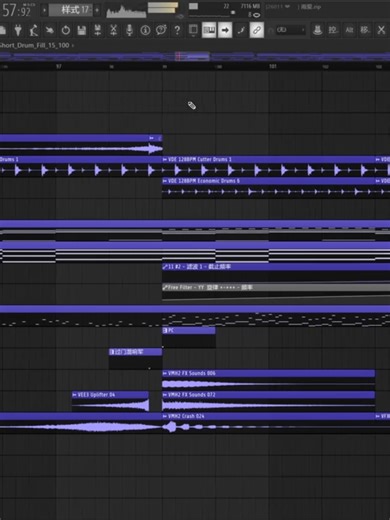The image size is (390, 520).
Task: Toggle typing keyboard to piano icon
Action: (209, 30)
